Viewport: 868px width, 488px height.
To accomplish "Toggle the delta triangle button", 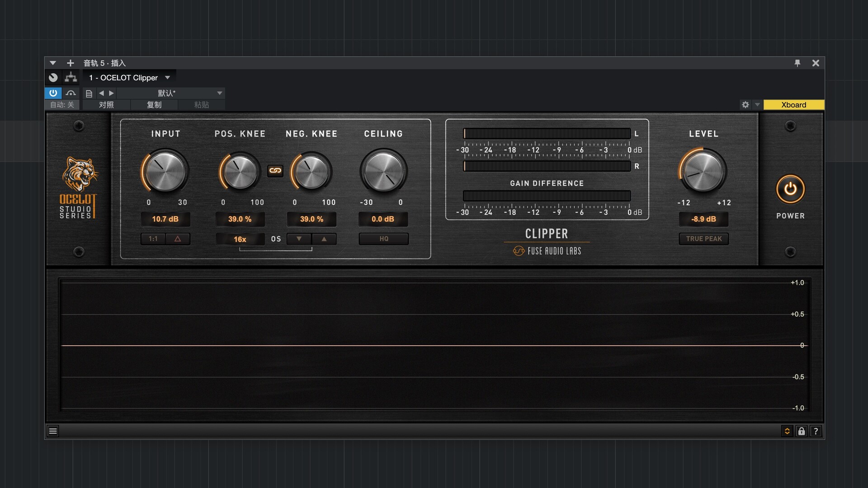I will pyautogui.click(x=178, y=239).
